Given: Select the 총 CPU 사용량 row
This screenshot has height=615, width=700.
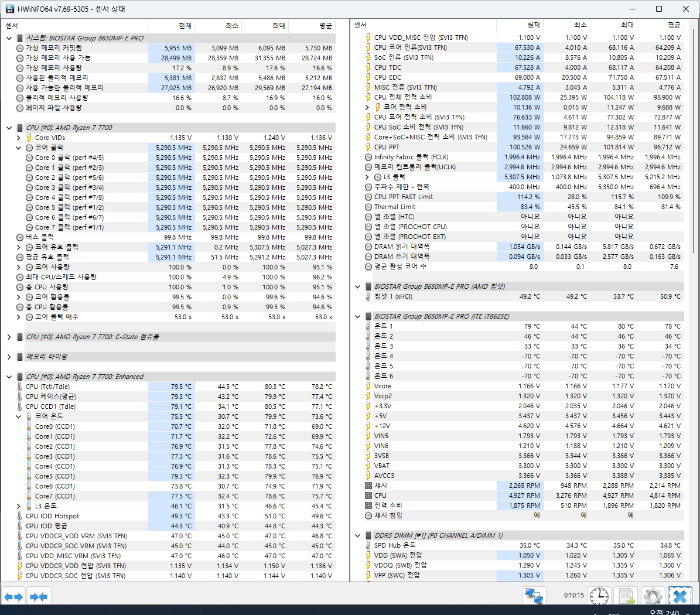Looking at the screenshot, I should point(175,287).
